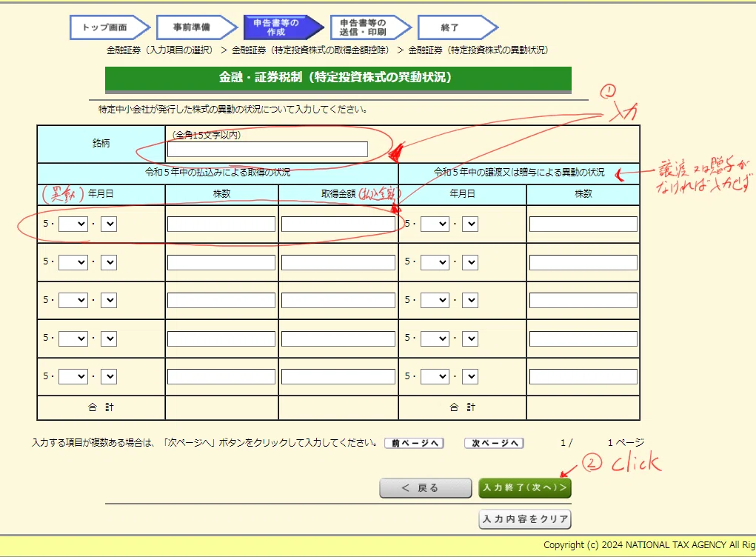The width and height of the screenshot is (756, 557).
Task: Click third-row acquisition 株数 field
Action: 221,301
